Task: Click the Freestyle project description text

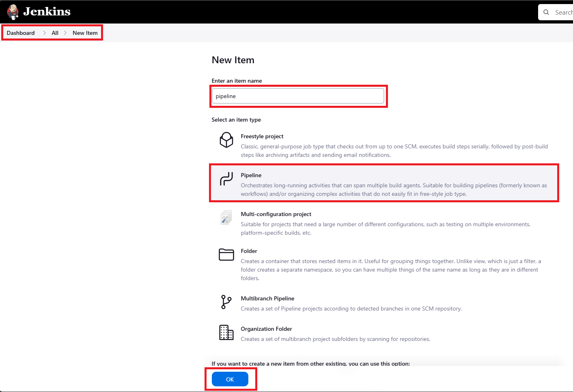Action: click(394, 151)
